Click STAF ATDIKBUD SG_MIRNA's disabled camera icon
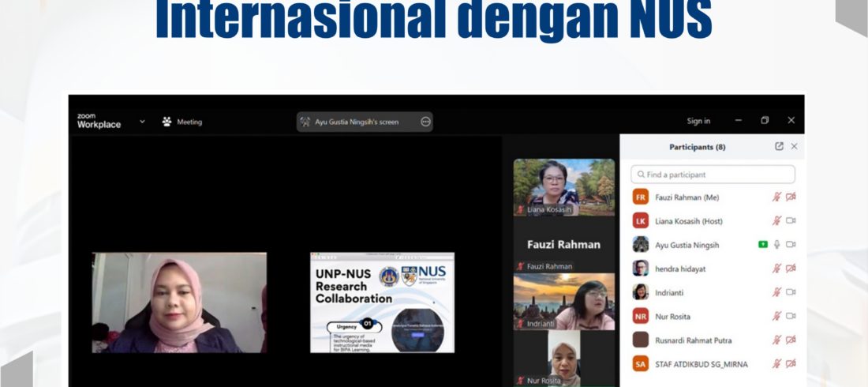The image size is (868, 387). point(791,364)
